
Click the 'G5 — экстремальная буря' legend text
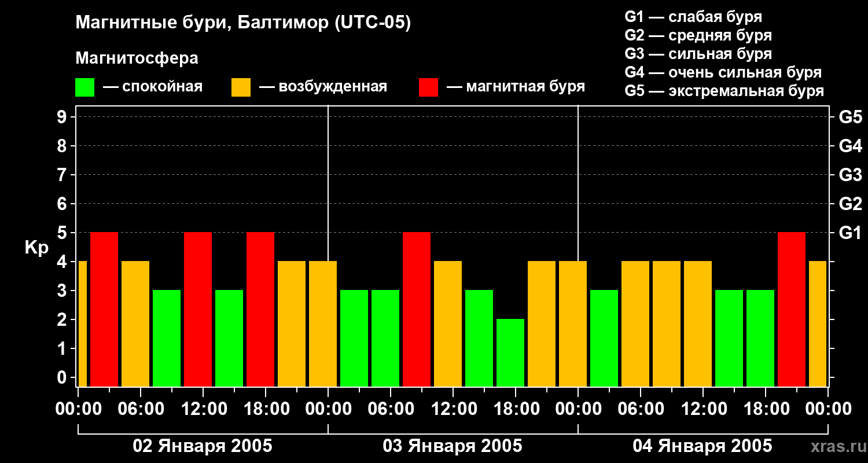(724, 91)
